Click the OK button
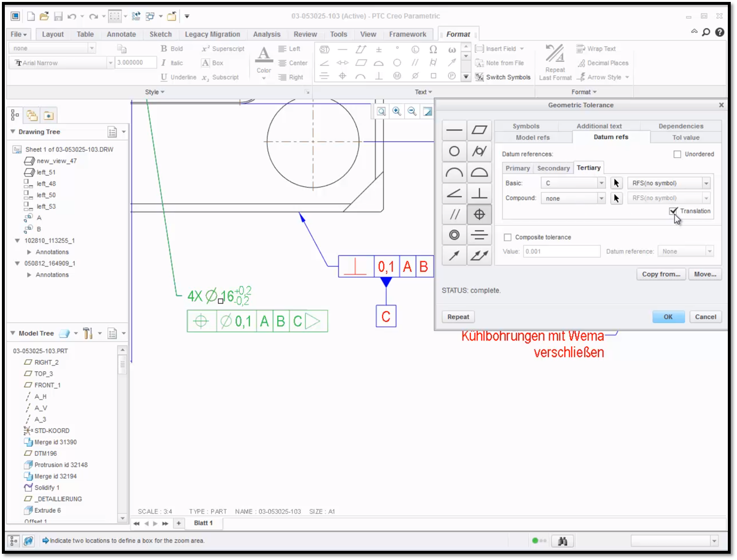This screenshot has width=737, height=560. 668,317
